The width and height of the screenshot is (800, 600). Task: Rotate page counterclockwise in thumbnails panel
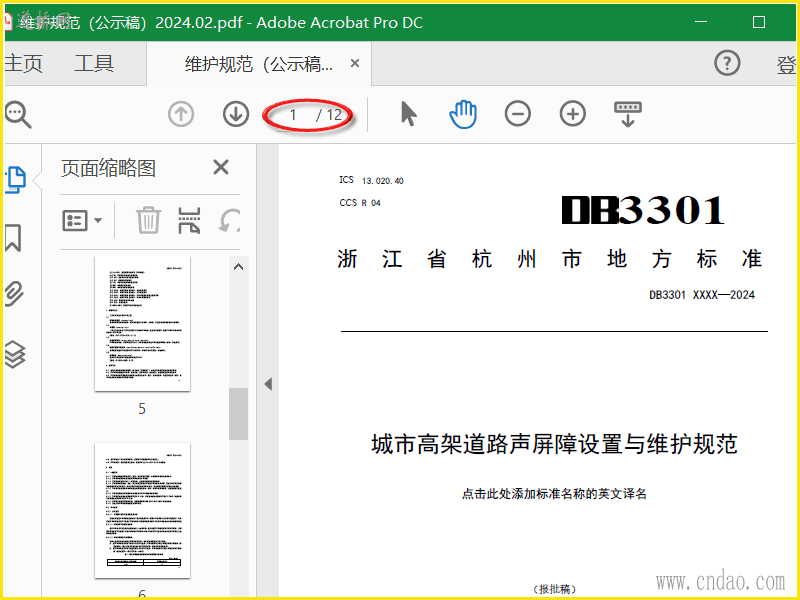pos(229,221)
